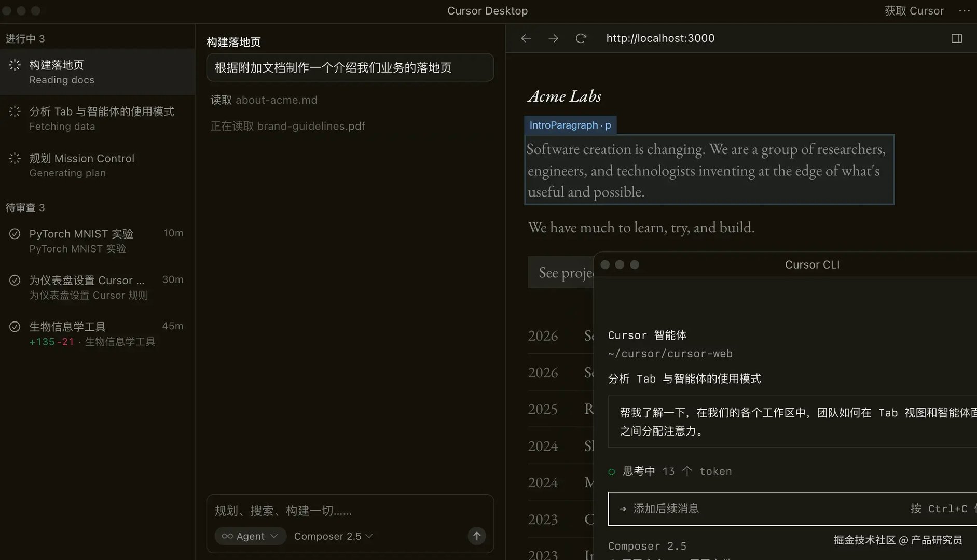Click the browser forward arrow
The width and height of the screenshot is (977, 560).
point(553,38)
